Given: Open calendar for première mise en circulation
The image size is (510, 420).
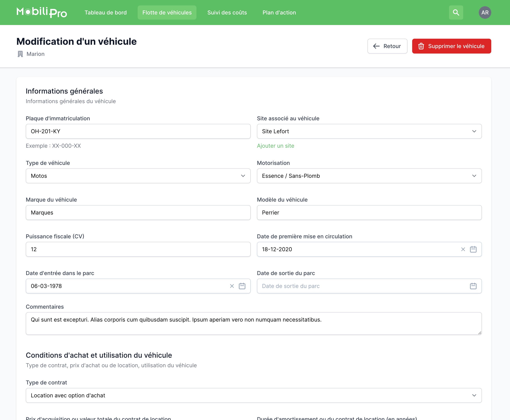Looking at the screenshot, I should 473,249.
